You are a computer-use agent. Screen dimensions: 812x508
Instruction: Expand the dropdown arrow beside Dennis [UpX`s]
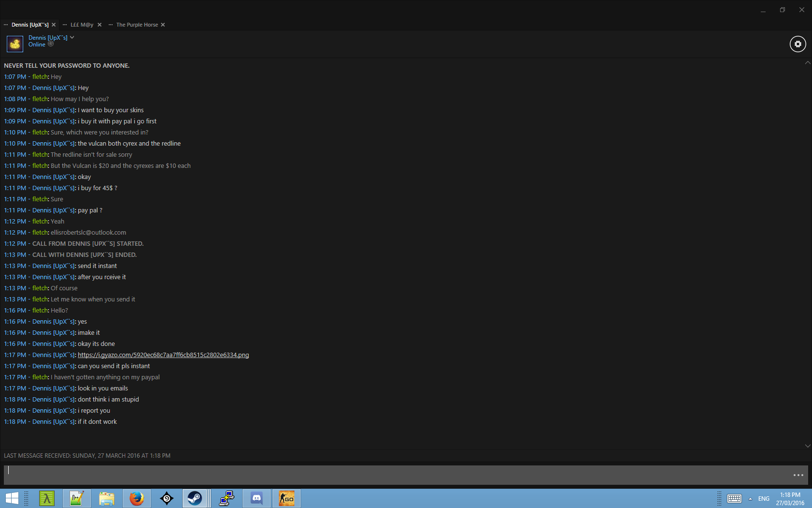pyautogui.click(x=72, y=37)
